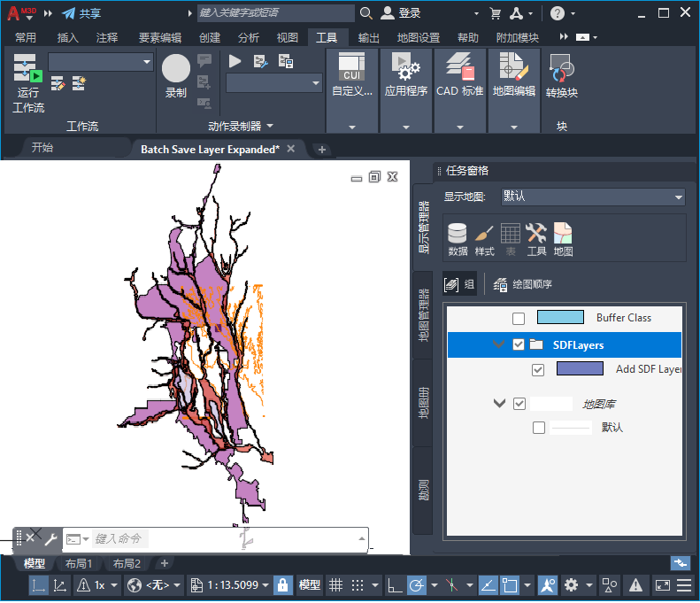This screenshot has width=700, height=603.
Task: Collapse the SDFLayers group
Action: [498, 344]
